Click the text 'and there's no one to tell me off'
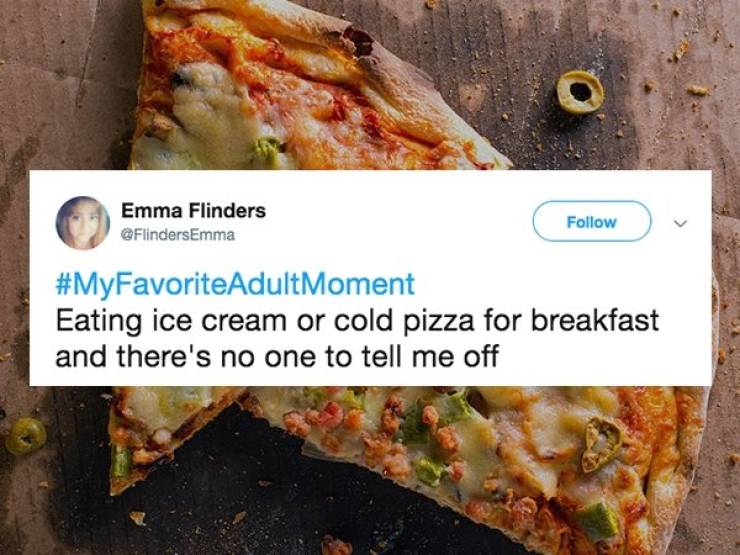The width and height of the screenshot is (740, 555). (277, 356)
